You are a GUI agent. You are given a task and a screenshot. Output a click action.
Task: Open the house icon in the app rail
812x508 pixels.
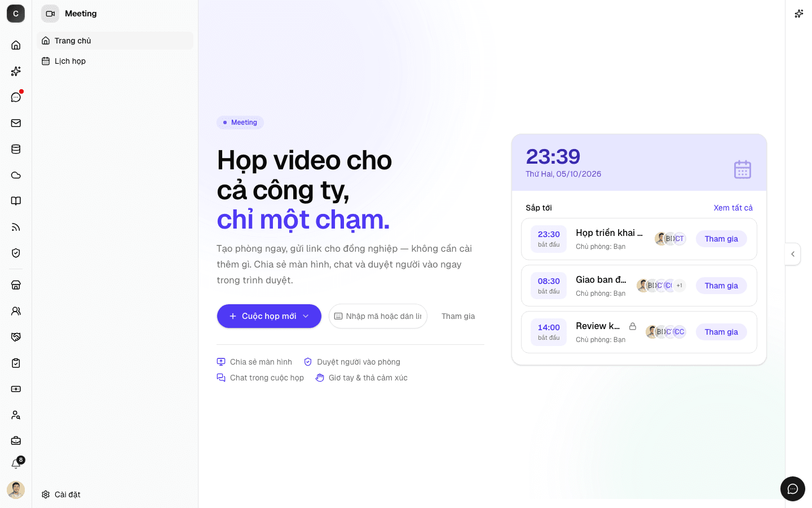(16, 45)
